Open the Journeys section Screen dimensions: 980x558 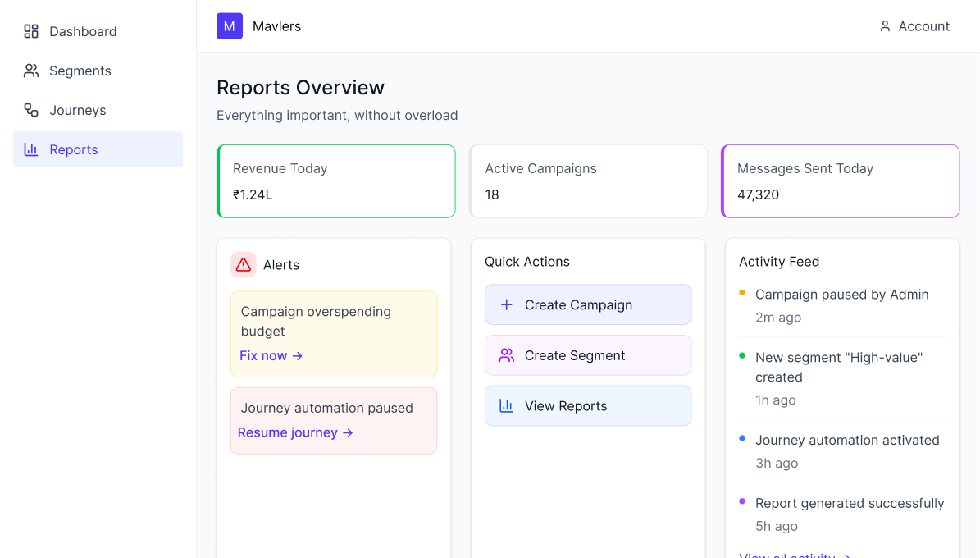(x=98, y=110)
